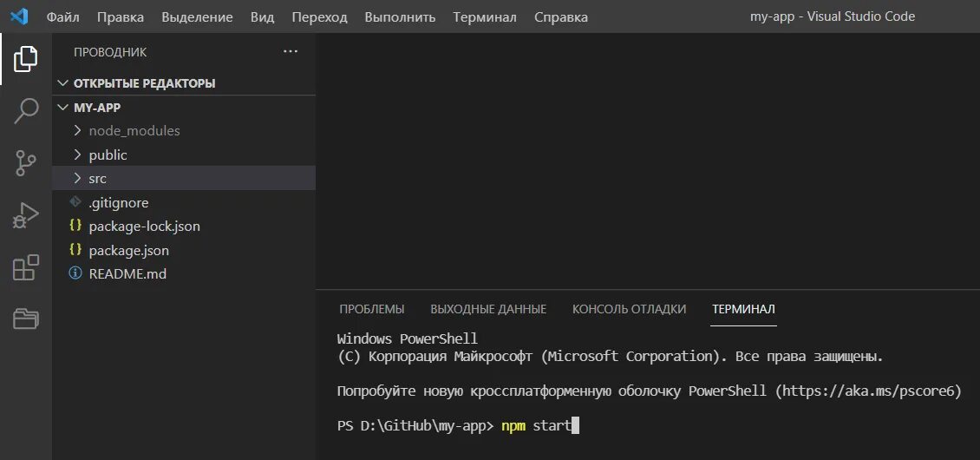Click the package-lock.json braces icon

[x=75, y=226]
